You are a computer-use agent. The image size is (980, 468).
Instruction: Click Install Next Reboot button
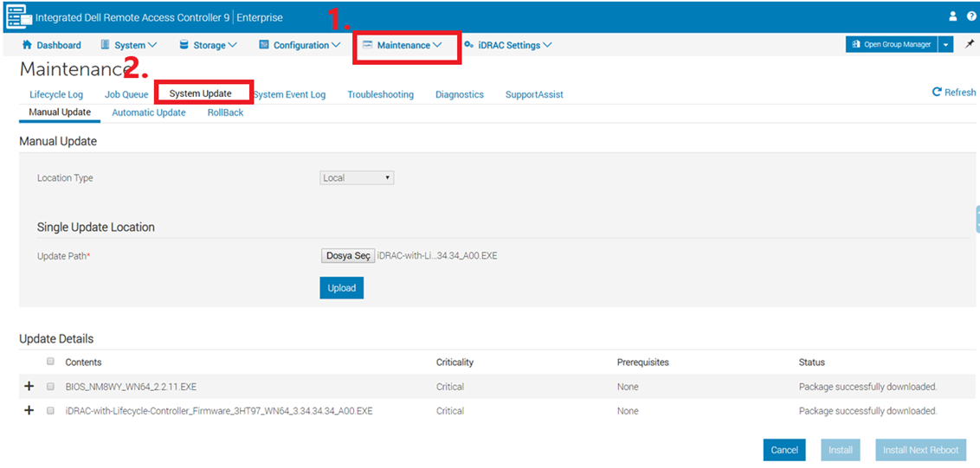click(x=920, y=450)
